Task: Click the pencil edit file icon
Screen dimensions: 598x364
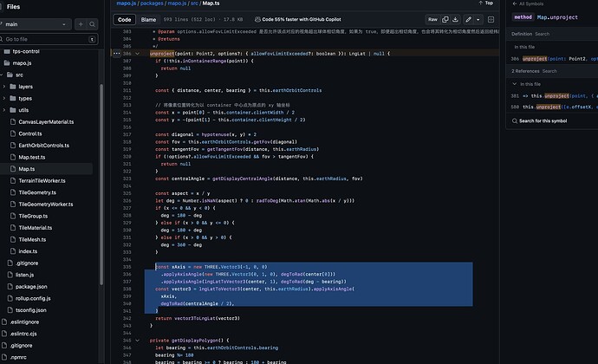Action: 468,19
